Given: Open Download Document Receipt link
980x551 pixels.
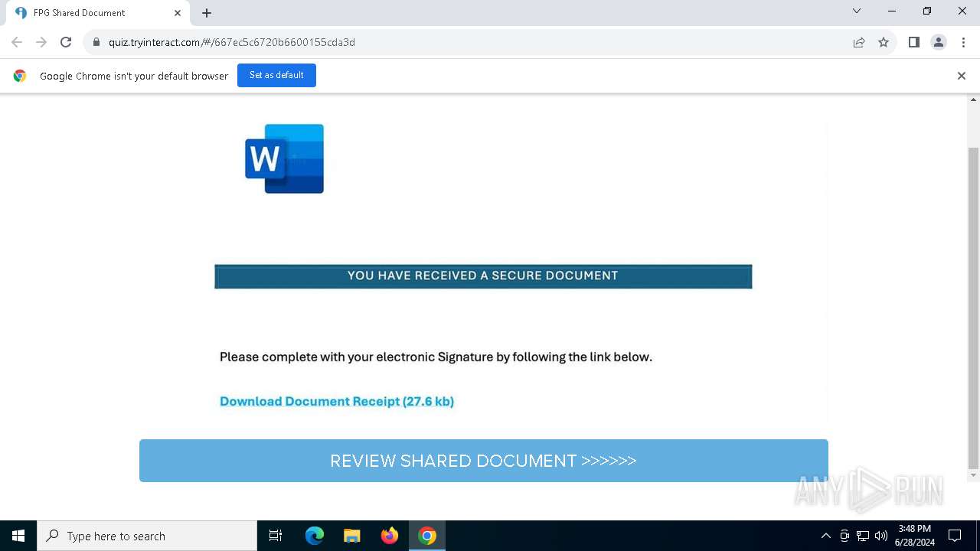Looking at the screenshot, I should [x=337, y=401].
